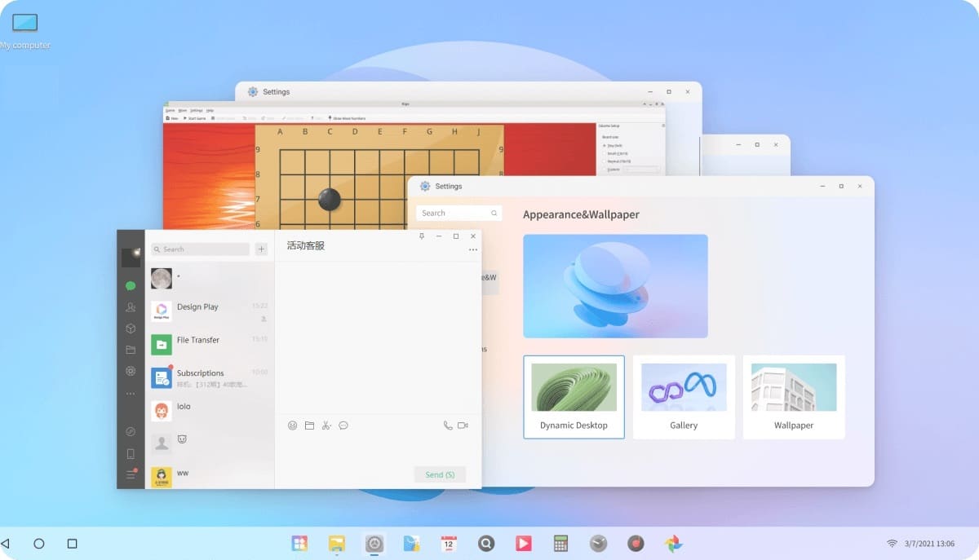Viewport: 979px width, 560px height.
Task: Open calendar app in the taskbar
Action: point(448,543)
